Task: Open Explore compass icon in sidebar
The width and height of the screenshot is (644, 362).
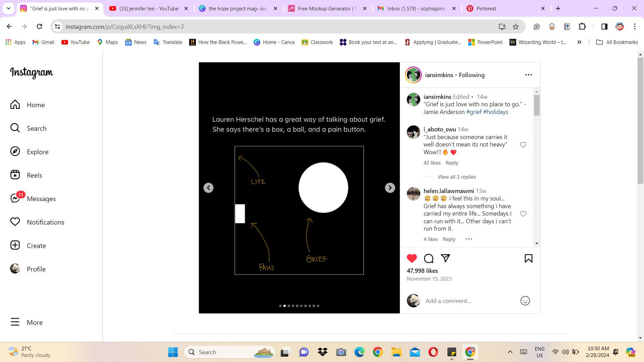Action: [15, 152]
